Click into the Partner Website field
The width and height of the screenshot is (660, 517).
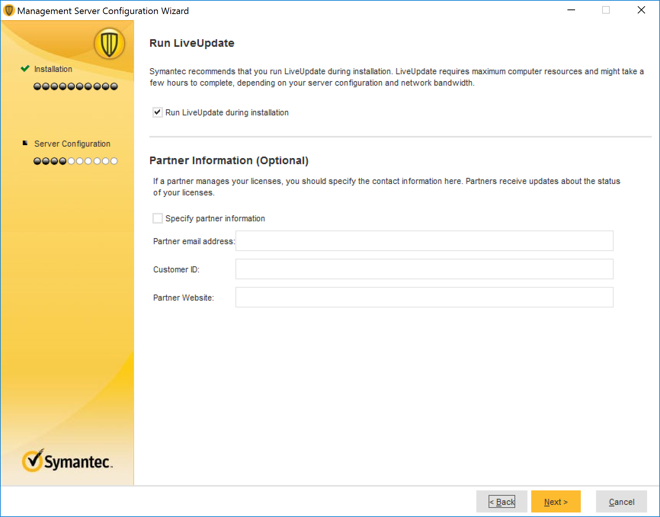pyautogui.click(x=424, y=297)
